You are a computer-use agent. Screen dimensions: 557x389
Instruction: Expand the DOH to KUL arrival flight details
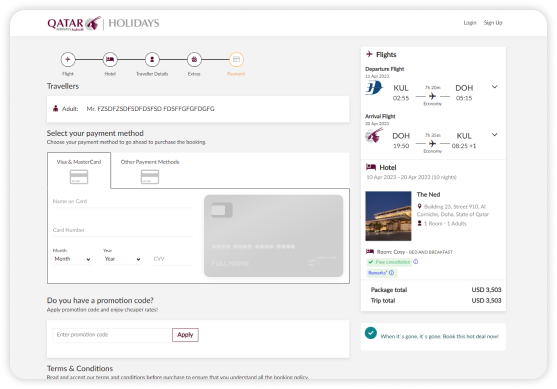pos(494,135)
